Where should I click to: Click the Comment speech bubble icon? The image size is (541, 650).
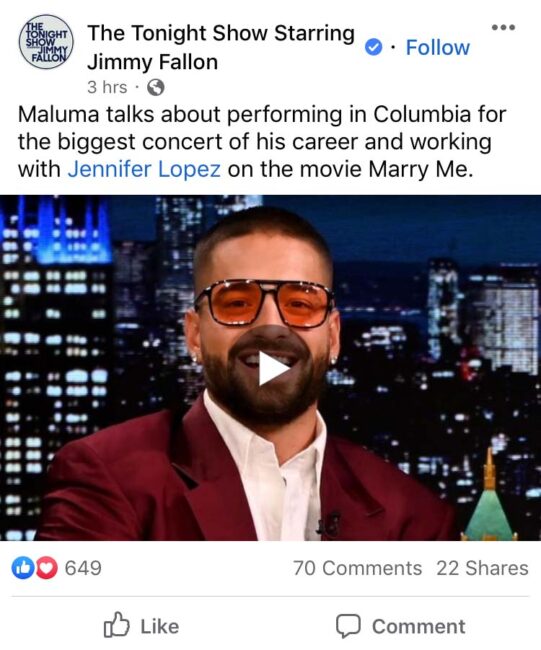click(x=348, y=626)
